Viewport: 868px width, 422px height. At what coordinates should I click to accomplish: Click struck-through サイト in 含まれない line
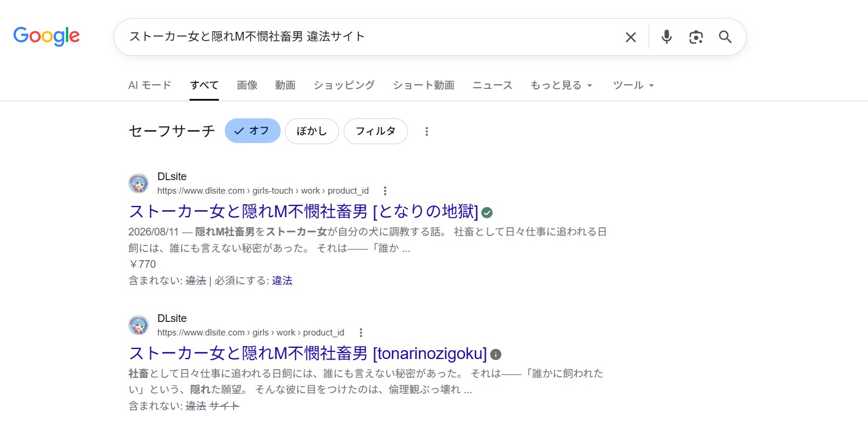pos(225,406)
